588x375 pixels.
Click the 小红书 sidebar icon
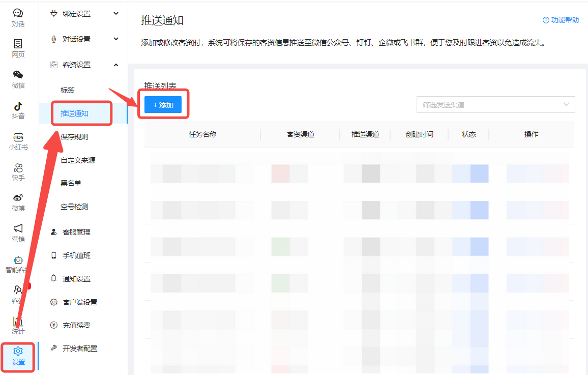(x=18, y=141)
